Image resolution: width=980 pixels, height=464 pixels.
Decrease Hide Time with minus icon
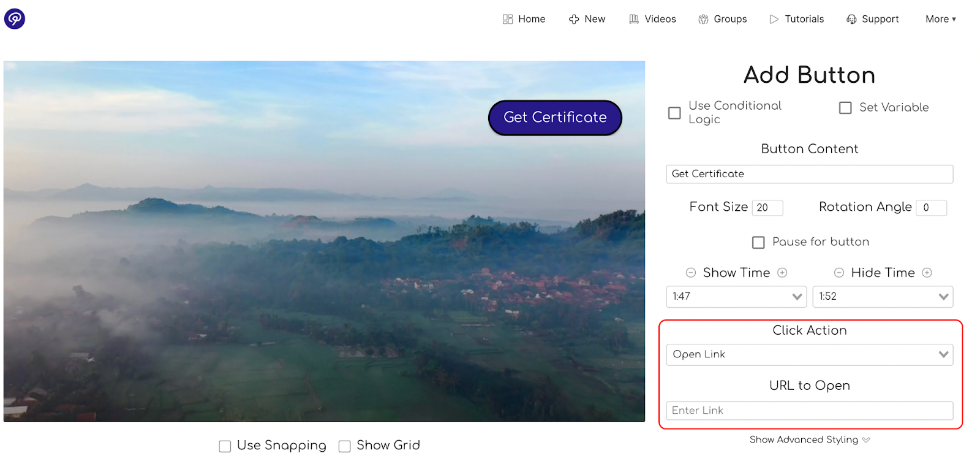(x=839, y=273)
